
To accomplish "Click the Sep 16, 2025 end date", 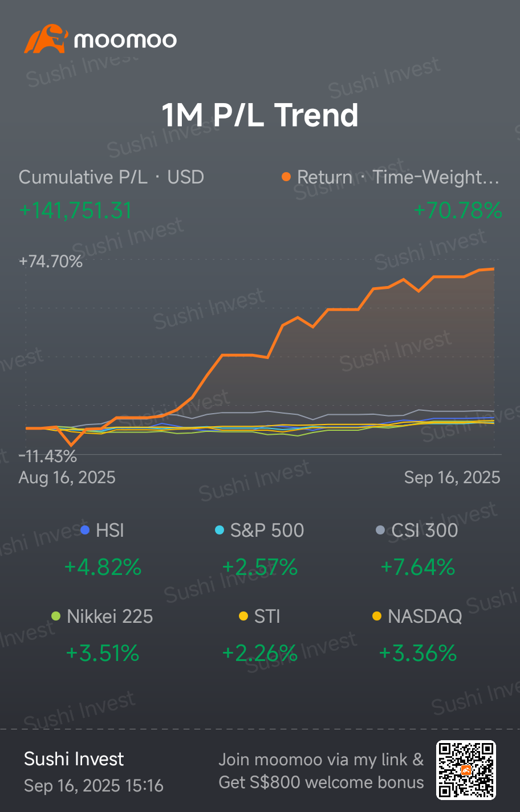I will pos(452,478).
